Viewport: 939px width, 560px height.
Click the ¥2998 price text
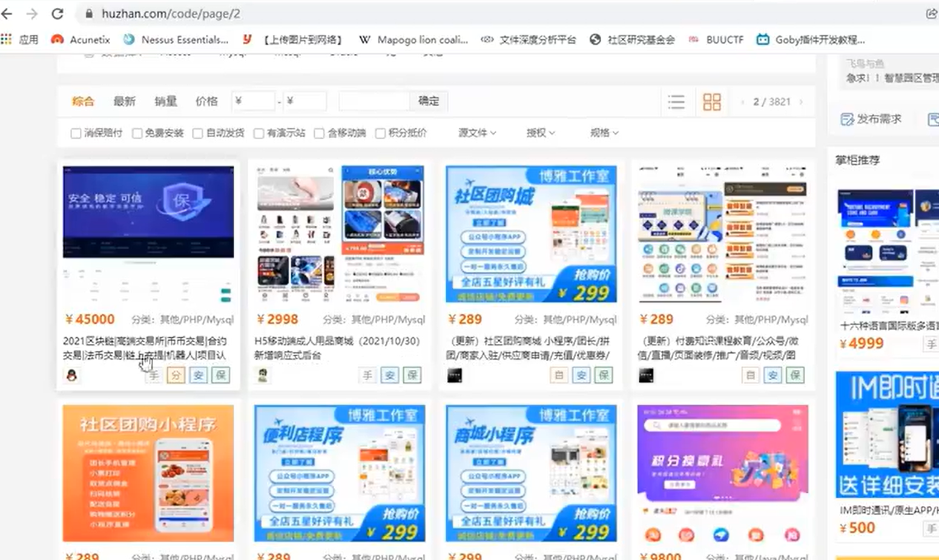pyautogui.click(x=277, y=319)
